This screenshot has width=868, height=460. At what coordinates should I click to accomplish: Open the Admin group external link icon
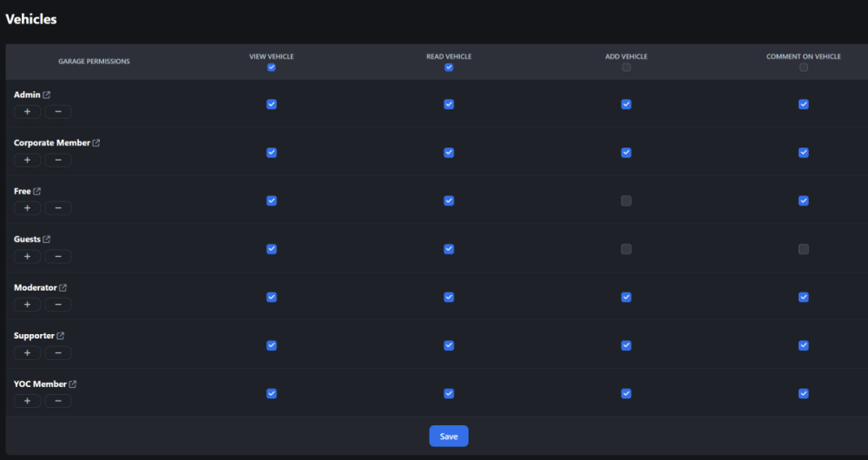(47, 95)
